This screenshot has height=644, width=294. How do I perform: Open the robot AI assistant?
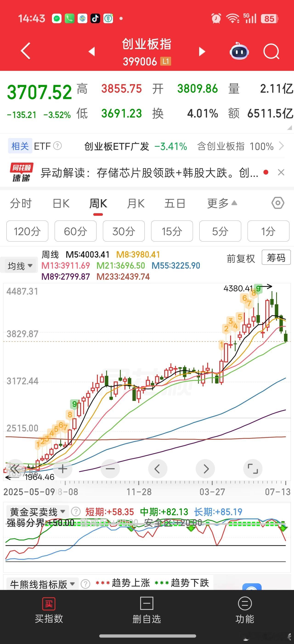[239, 52]
